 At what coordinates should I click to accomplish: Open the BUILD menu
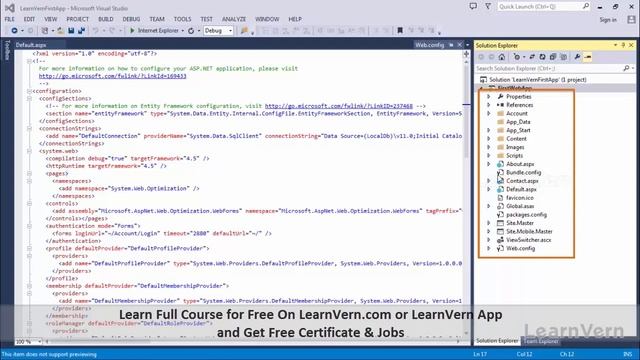[x=106, y=19]
